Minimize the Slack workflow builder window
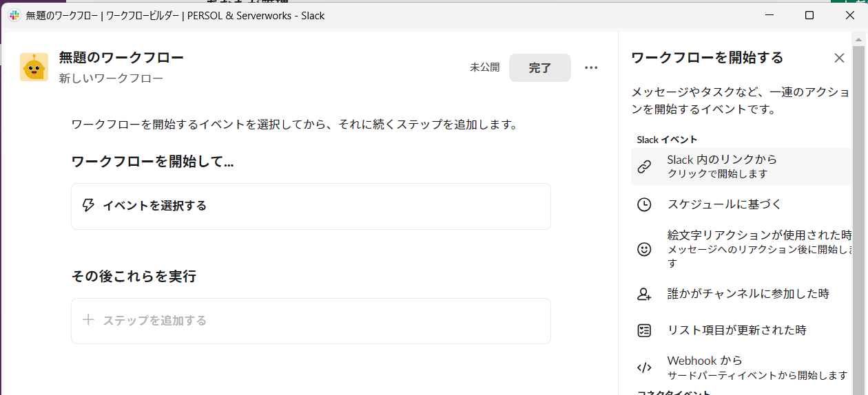 point(769,15)
